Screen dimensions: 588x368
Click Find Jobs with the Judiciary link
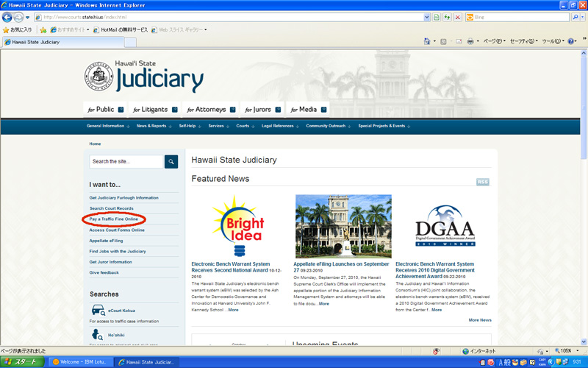point(118,251)
